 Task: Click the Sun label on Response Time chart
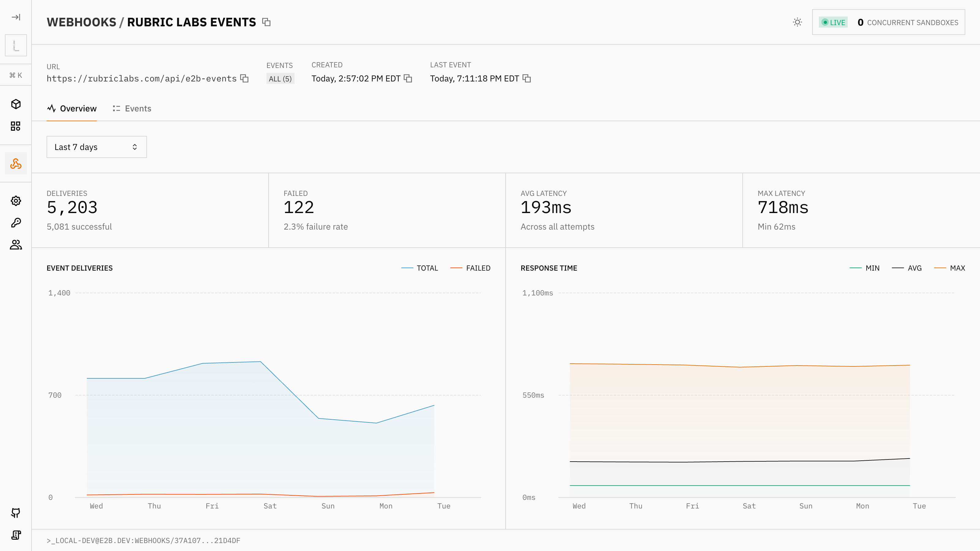(806, 506)
